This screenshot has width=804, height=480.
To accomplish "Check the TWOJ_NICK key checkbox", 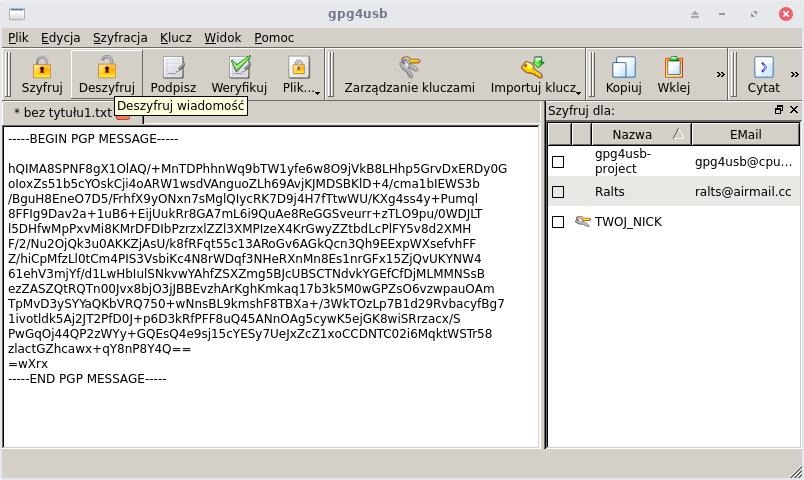I will (x=558, y=222).
